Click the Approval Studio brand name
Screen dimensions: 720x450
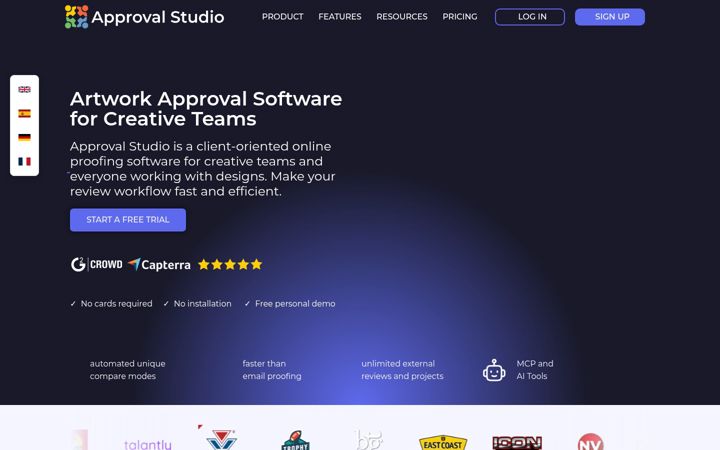point(158,17)
